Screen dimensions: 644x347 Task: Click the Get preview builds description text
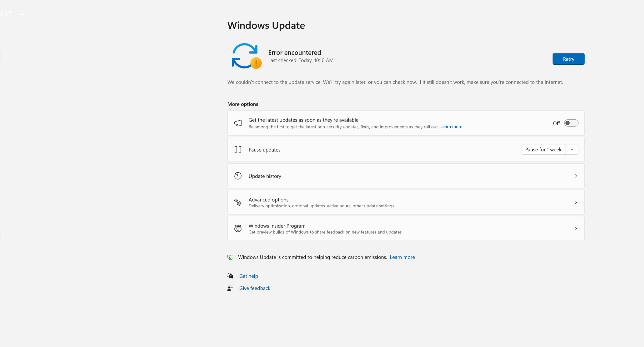click(x=325, y=232)
